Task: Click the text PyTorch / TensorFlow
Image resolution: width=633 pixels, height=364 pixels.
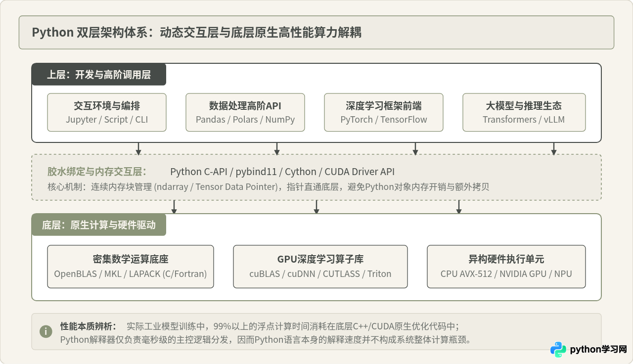Action: 384,120
